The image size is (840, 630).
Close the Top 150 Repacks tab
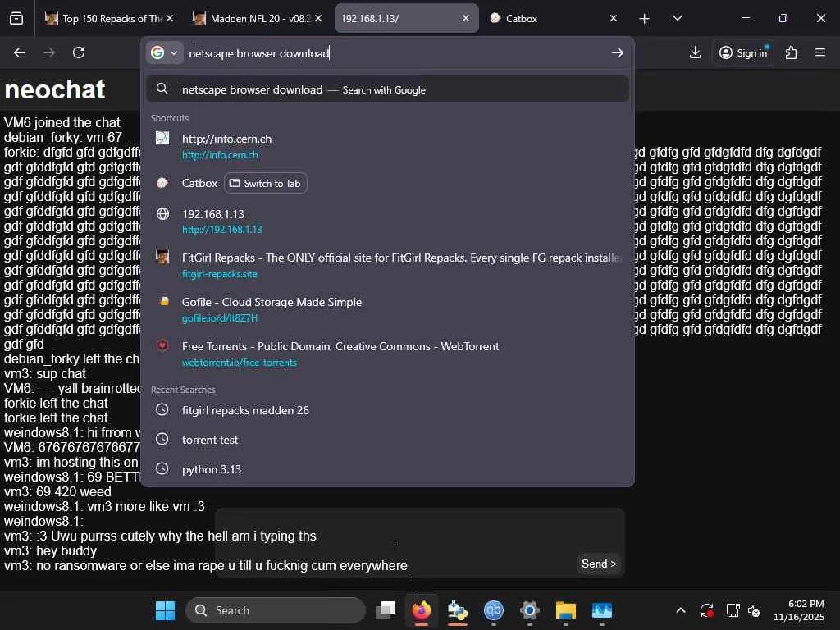tap(170, 18)
